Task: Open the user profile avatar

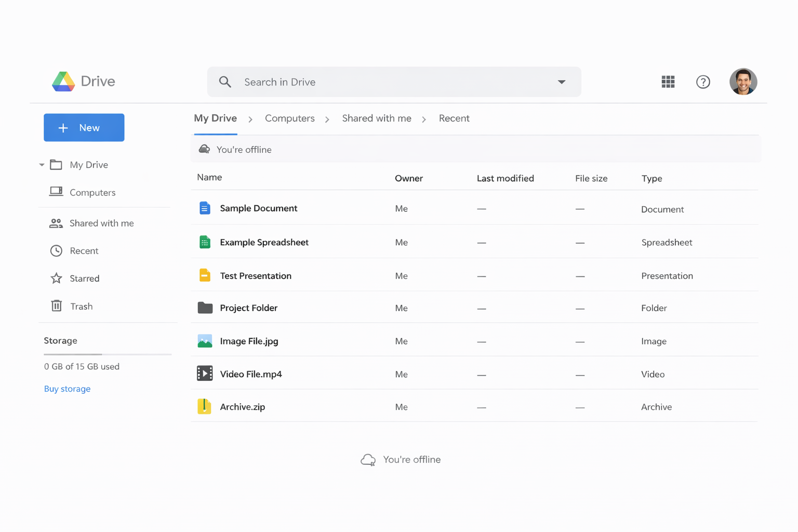Action: tap(743, 82)
